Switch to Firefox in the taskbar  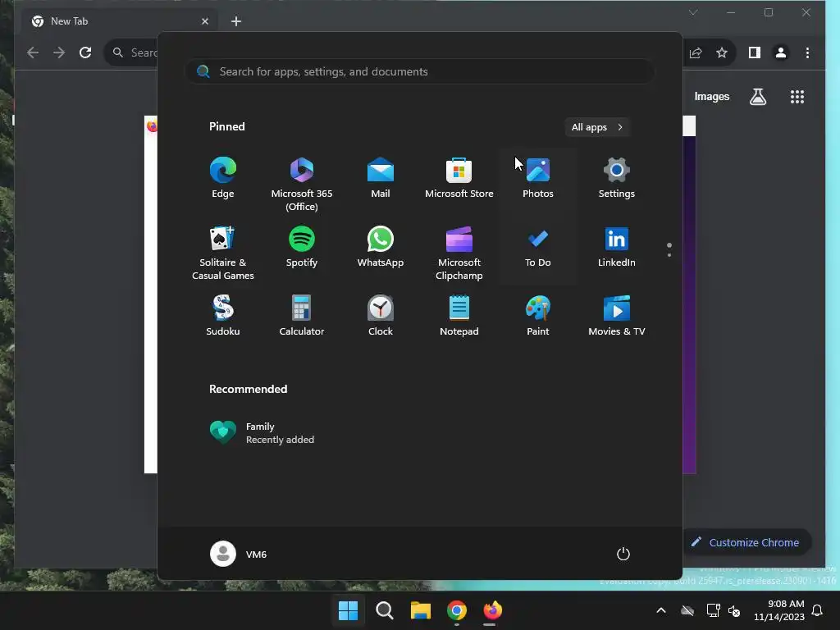[x=493, y=610]
